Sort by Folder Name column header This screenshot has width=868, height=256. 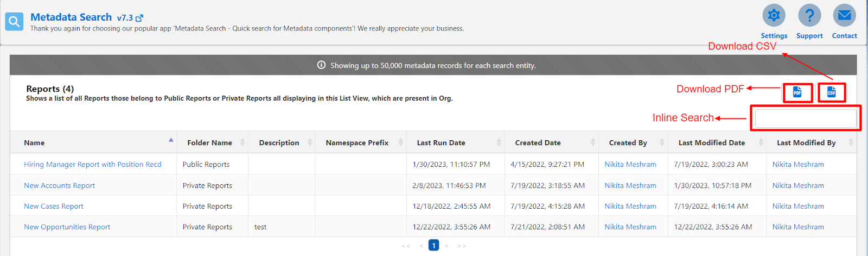209,142
